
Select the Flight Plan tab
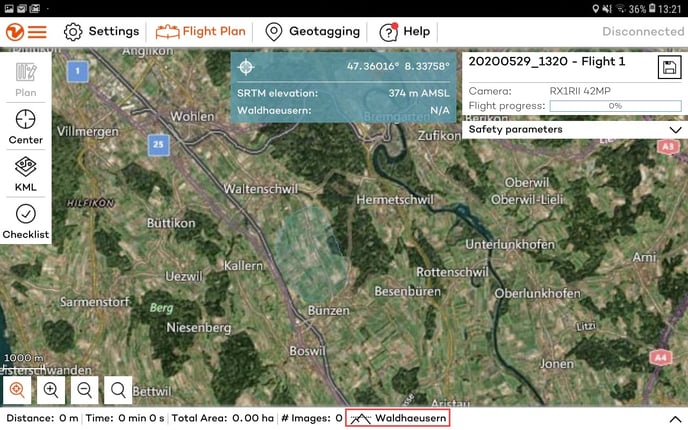pos(200,31)
